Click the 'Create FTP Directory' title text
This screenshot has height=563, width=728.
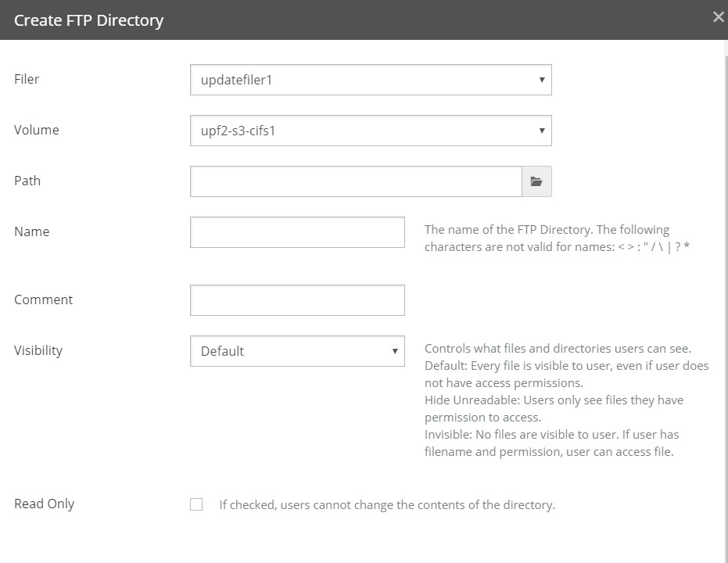tap(88, 20)
